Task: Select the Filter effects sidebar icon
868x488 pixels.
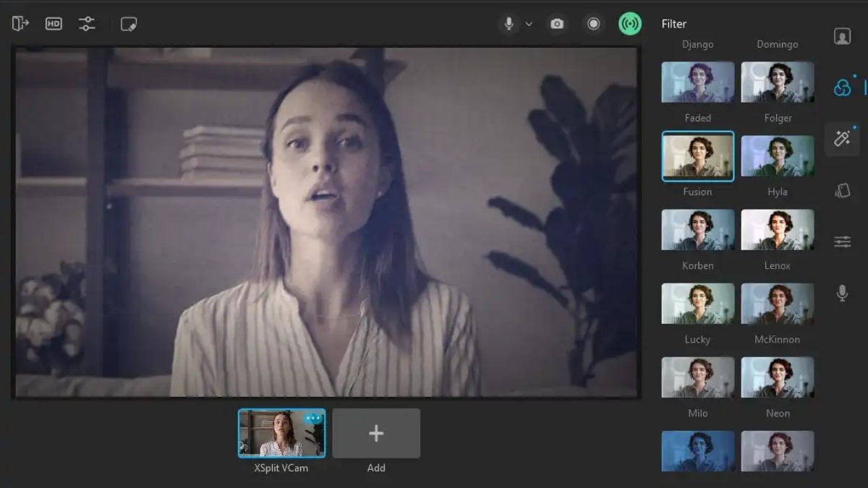Action: (842, 87)
